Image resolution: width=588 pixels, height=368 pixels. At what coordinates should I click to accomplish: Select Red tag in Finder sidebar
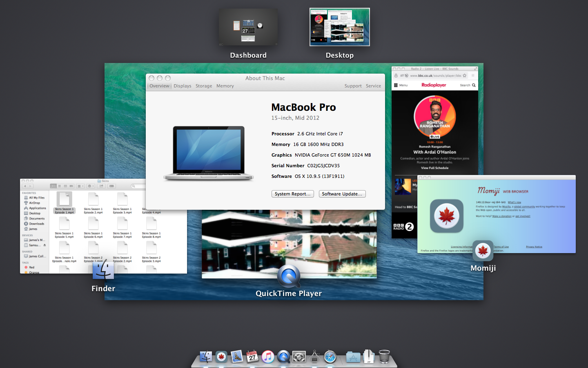29,267
